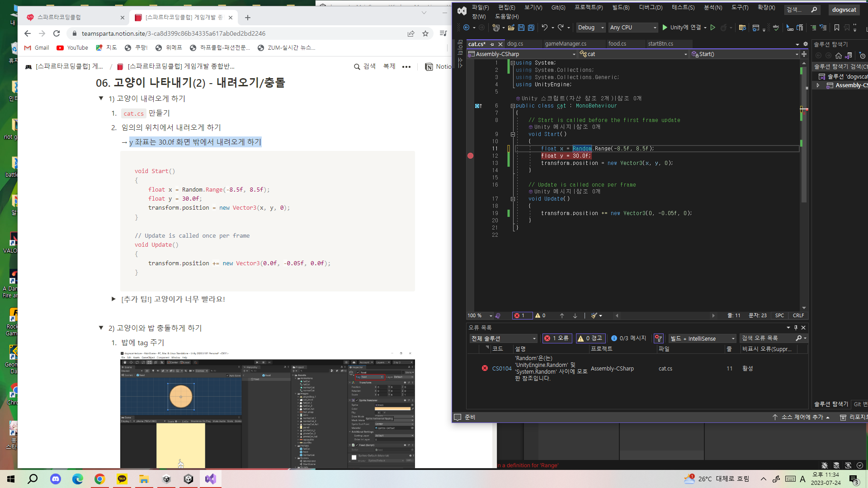
Task: Toggle a bookmark on the current line
Action: click(837, 28)
